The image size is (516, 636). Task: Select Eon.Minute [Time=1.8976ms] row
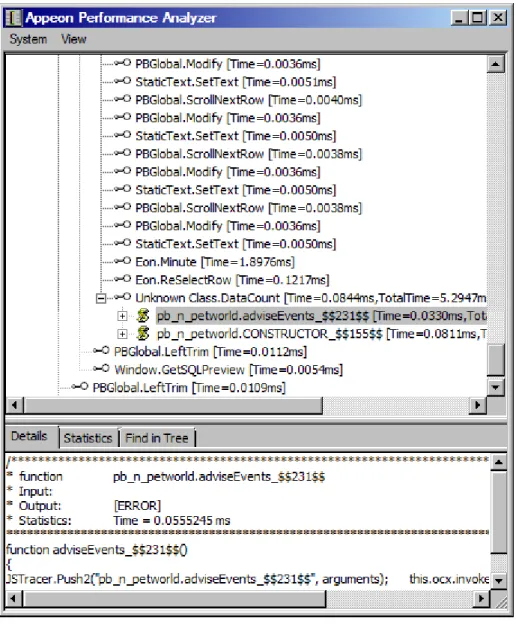(215, 262)
